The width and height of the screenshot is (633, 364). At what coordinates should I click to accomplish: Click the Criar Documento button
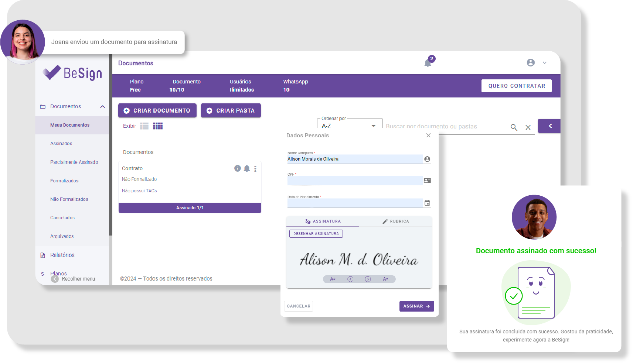click(x=157, y=110)
